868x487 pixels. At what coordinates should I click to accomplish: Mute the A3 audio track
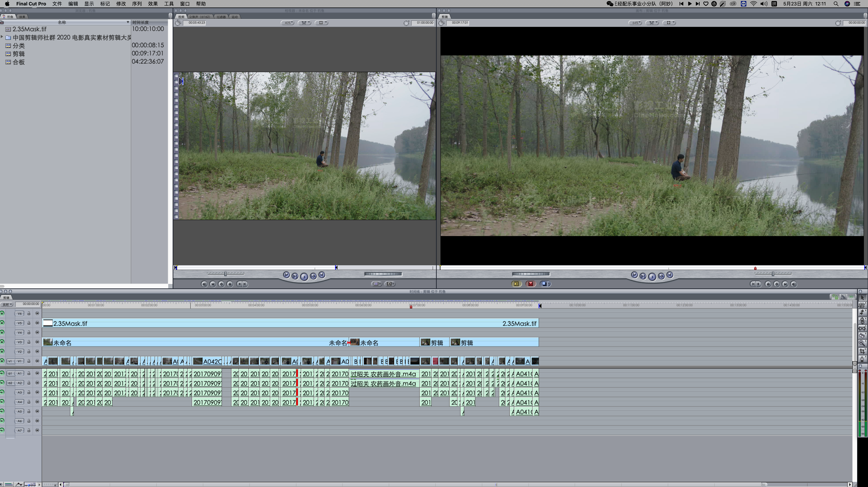click(2, 392)
